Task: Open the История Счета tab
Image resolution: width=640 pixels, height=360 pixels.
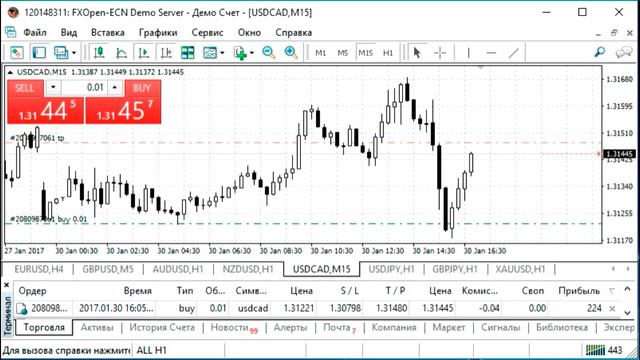Action: coord(162,327)
